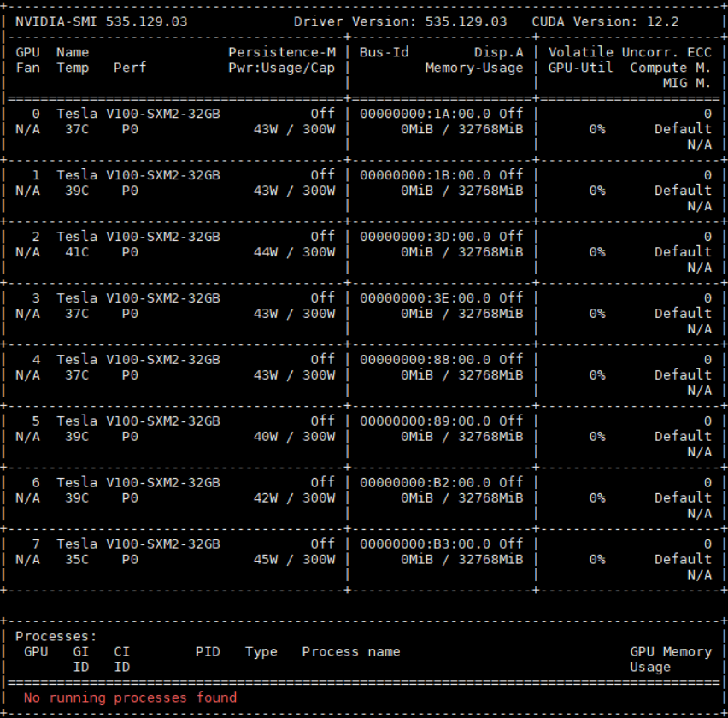Click the red No running processes found message
Screen dimensions: 728x718
pyautogui.click(x=130, y=697)
